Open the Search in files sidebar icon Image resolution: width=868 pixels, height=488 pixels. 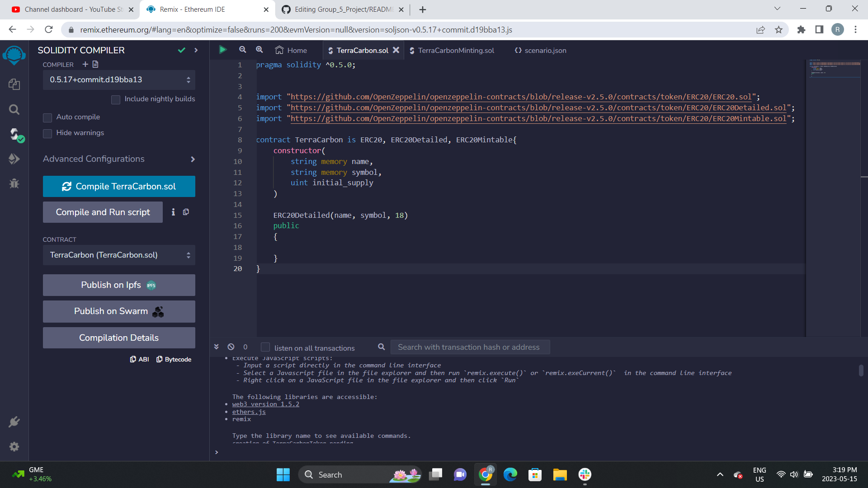[x=14, y=109]
